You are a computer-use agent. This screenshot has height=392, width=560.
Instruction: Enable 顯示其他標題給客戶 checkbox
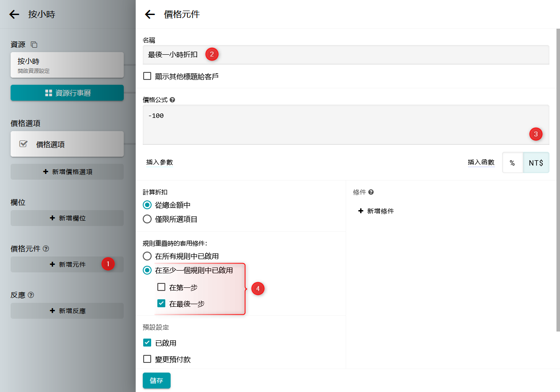pyautogui.click(x=147, y=76)
